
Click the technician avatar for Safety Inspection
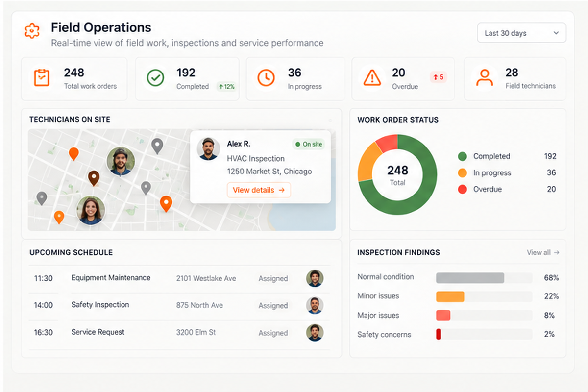pyautogui.click(x=315, y=305)
